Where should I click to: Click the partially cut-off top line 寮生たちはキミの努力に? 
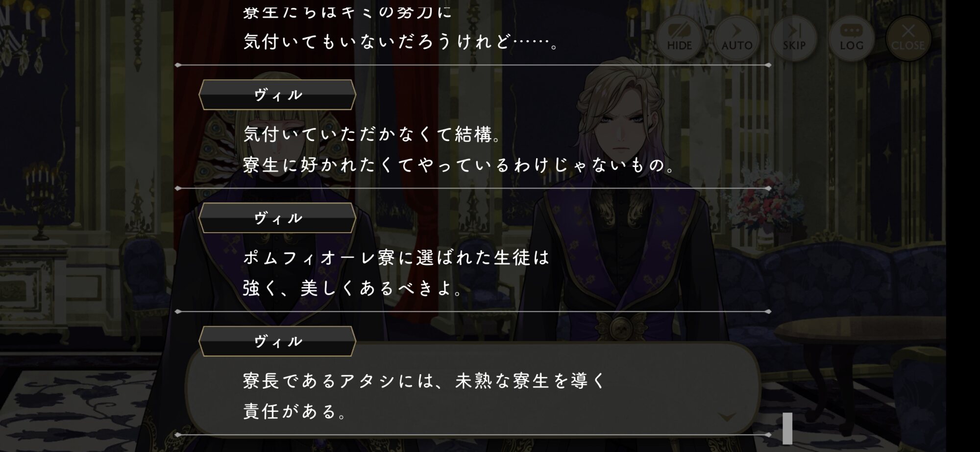[x=347, y=11]
